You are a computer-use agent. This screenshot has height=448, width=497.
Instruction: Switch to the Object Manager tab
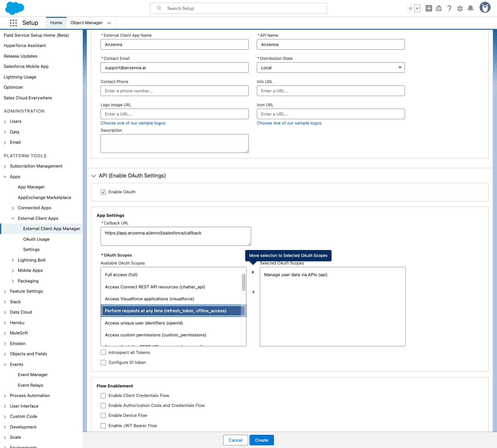86,23
